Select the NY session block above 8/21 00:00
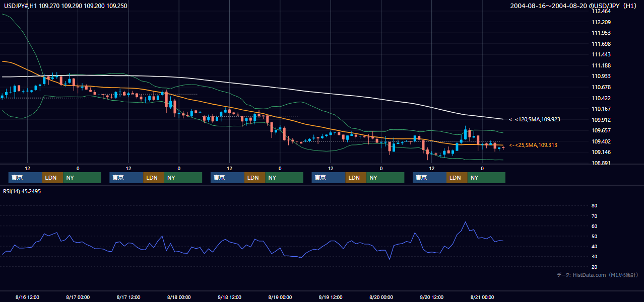Image resolution: width=644 pixels, height=302 pixels. (486, 178)
